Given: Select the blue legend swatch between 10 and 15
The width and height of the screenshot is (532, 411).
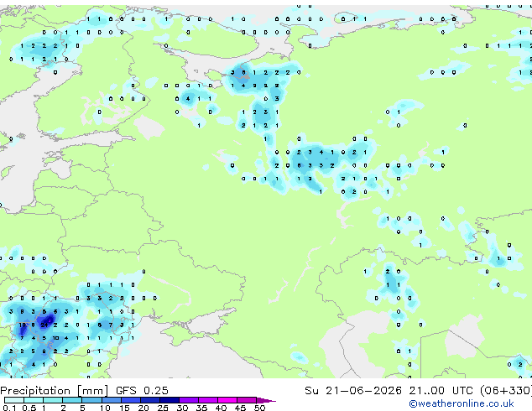Looking at the screenshot, I should 111,400.
